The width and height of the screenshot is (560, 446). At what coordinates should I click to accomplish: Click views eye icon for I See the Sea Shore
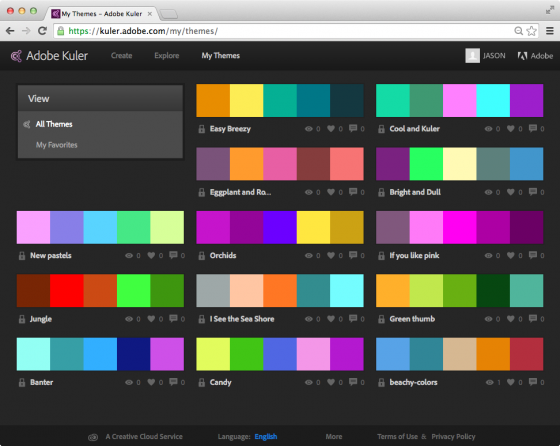(x=309, y=319)
